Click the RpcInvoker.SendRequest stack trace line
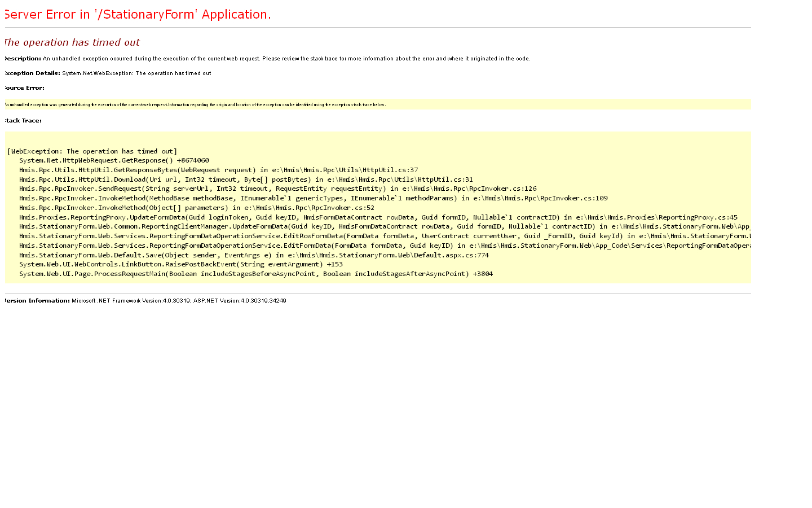Viewport: 812px width, 508px height. tap(277, 189)
